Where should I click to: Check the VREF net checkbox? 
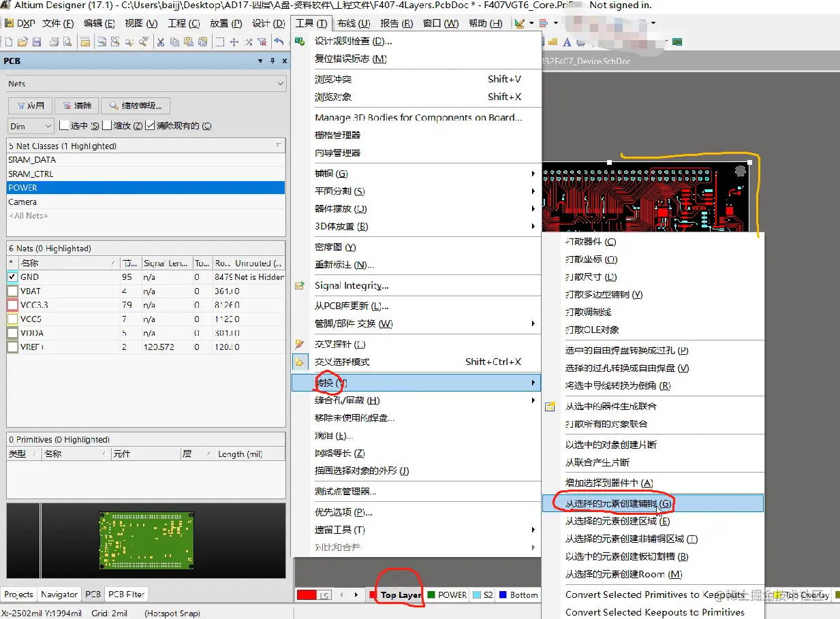tap(12, 347)
